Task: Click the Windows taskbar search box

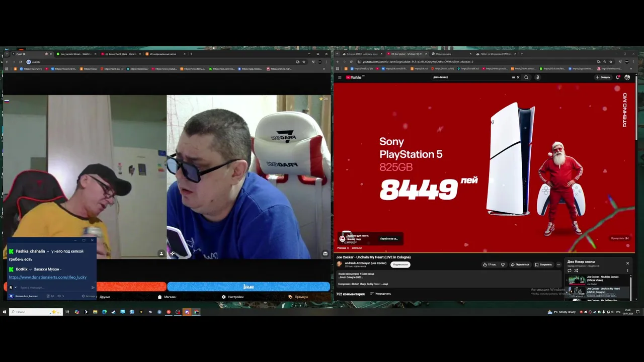Action: pos(35,312)
